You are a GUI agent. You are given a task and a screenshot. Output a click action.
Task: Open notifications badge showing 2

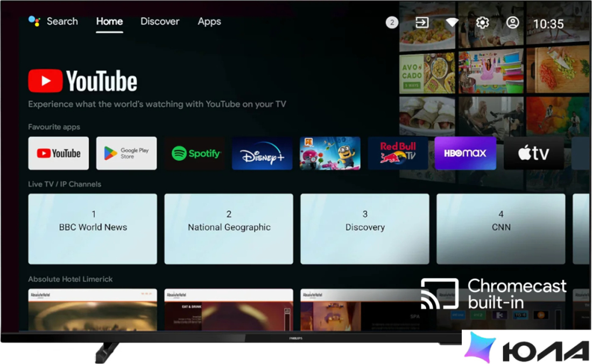(x=392, y=23)
